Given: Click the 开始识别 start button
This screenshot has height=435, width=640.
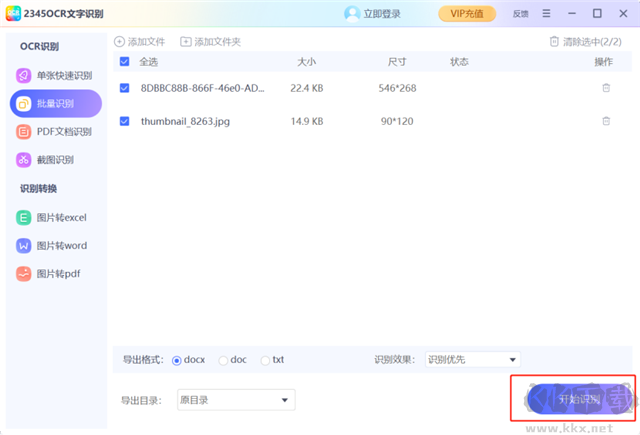Looking at the screenshot, I should [580, 399].
